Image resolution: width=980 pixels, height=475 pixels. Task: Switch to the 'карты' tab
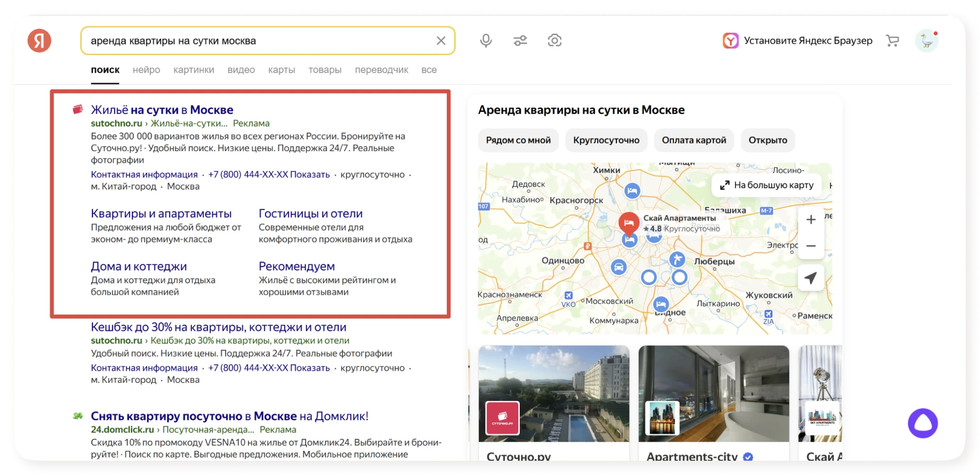tap(282, 70)
